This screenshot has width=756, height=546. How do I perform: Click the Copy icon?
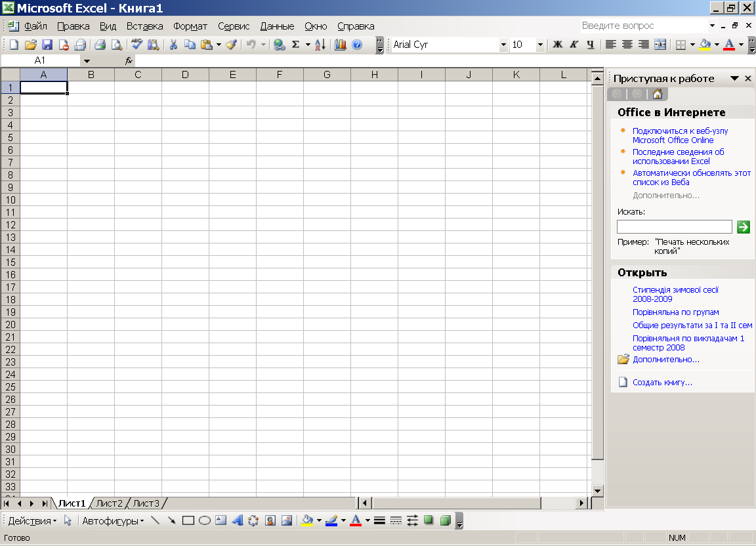(x=190, y=45)
